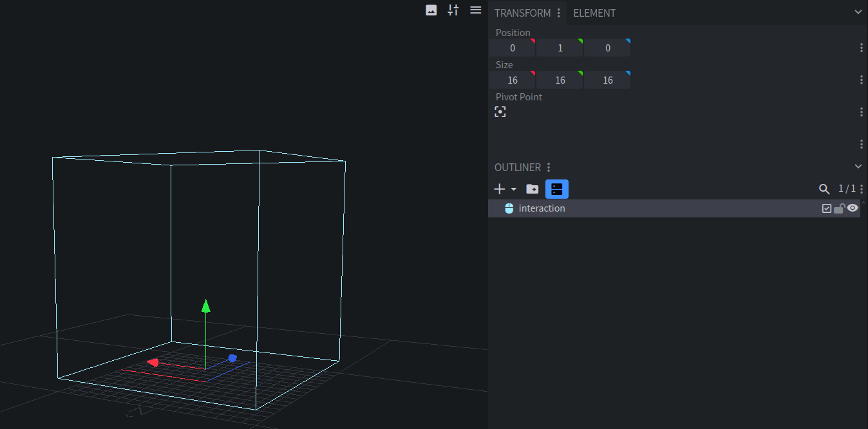Viewport: 868px width, 429px height.
Task: Click mouse icon beside interaction
Action: [509, 208]
